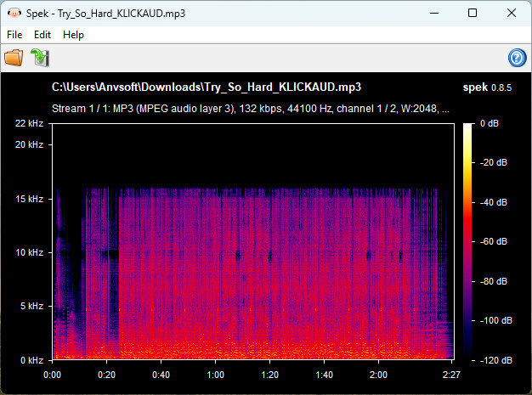This screenshot has height=395, width=532.
Task: Open the blue help question mark icon
Action: pyautogui.click(x=517, y=58)
